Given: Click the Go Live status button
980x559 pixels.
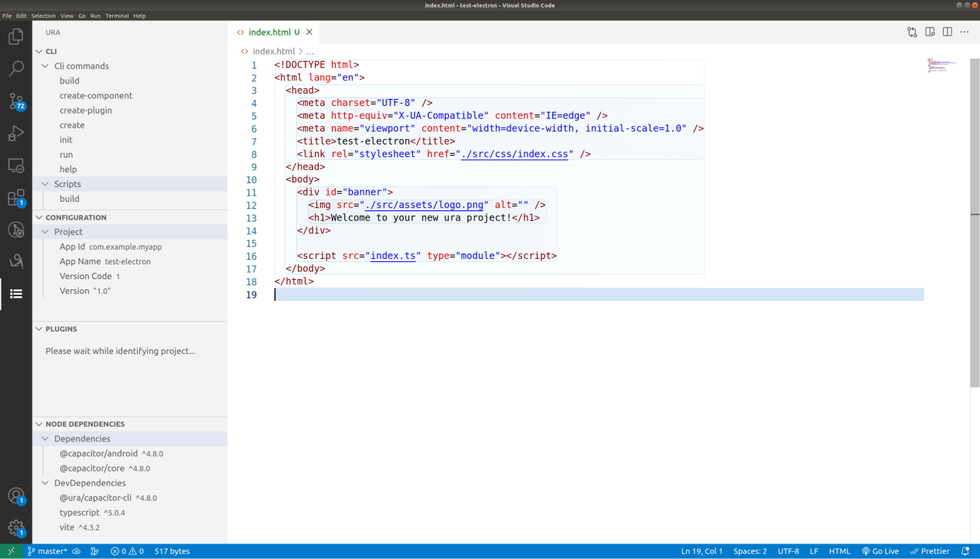Looking at the screenshot, I should point(880,551).
